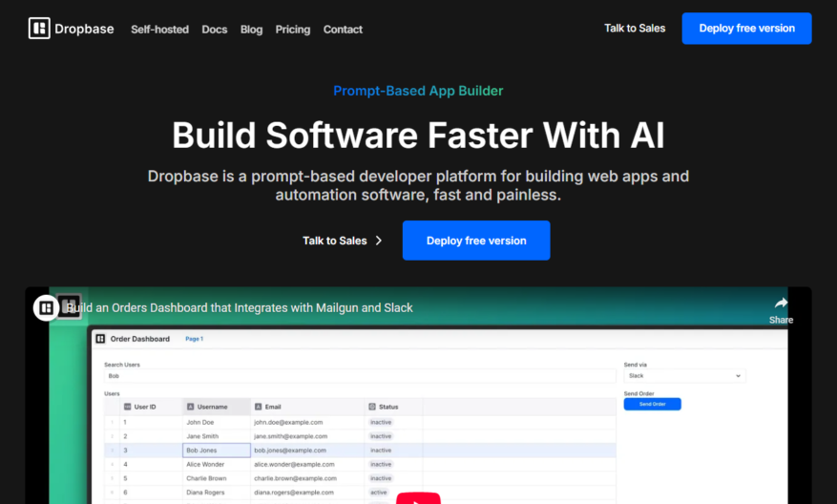Image resolution: width=837 pixels, height=504 pixels.
Task: Click the hero Deploy free version button
Action: pyautogui.click(x=476, y=241)
